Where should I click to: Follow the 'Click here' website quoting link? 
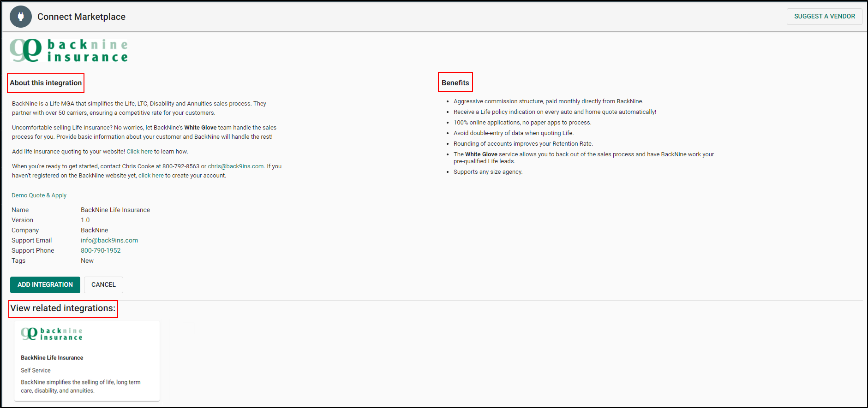click(139, 152)
